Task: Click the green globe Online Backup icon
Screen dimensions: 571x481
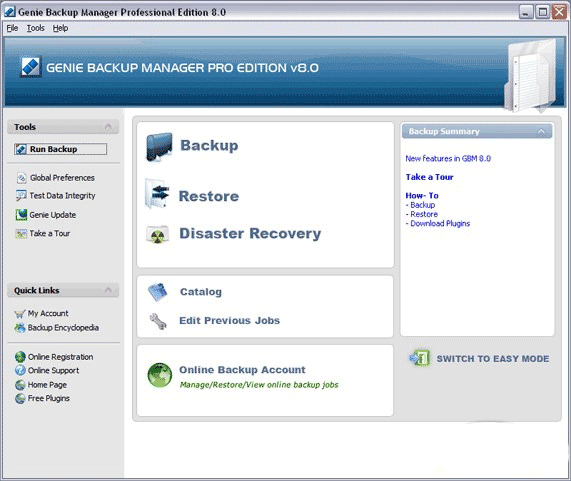Action: click(x=160, y=375)
